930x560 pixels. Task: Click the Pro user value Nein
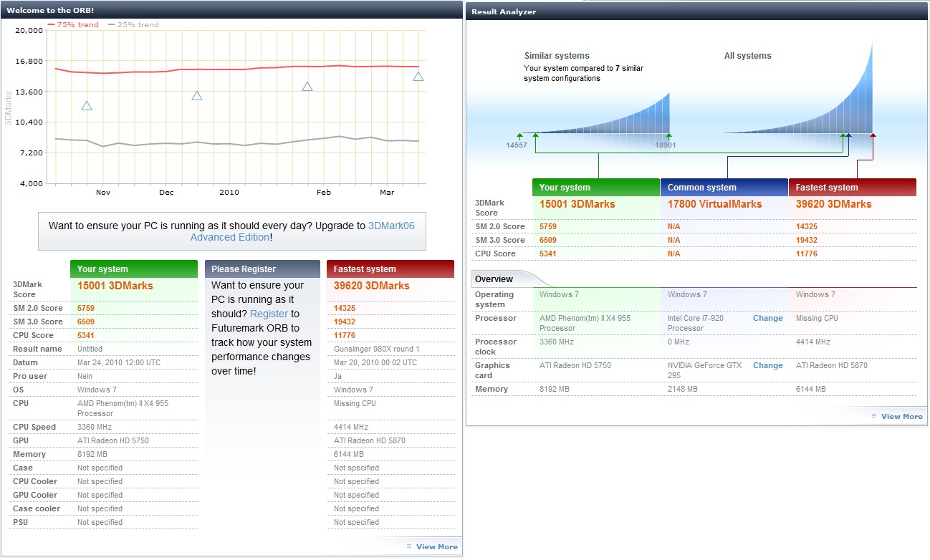pyautogui.click(x=85, y=376)
